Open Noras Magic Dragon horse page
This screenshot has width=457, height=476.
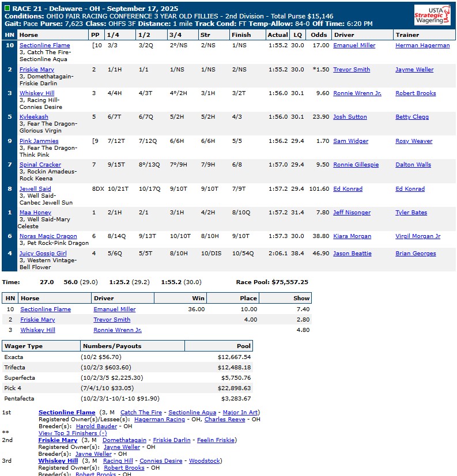48,236
